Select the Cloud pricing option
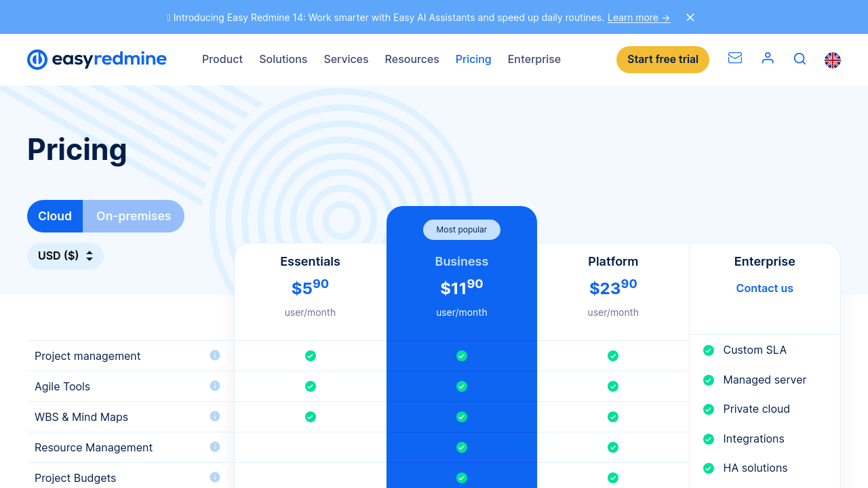Screen dimensions: 868x488 55,216
